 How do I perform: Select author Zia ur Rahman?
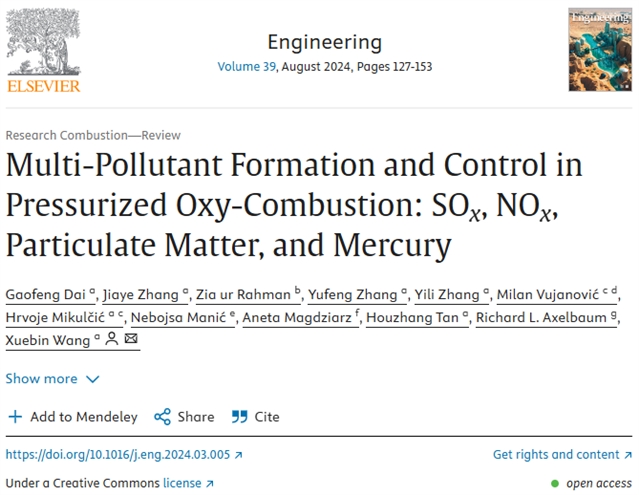click(x=246, y=293)
